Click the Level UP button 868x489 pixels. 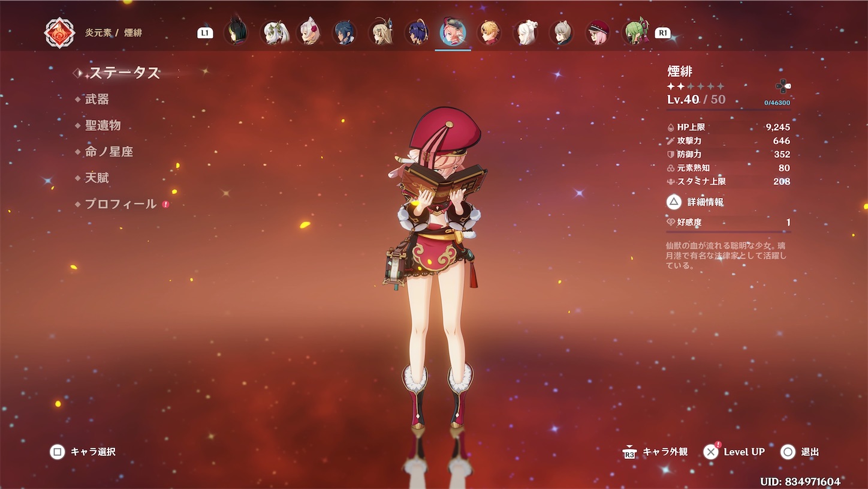coord(734,452)
